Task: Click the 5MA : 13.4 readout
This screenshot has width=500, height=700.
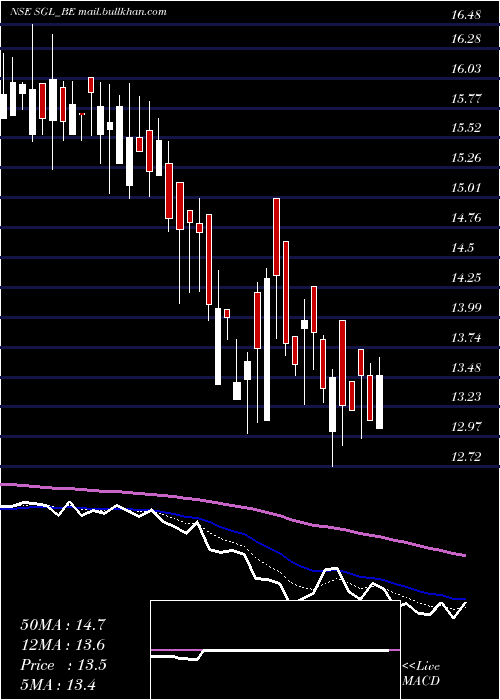Action: tap(58, 685)
